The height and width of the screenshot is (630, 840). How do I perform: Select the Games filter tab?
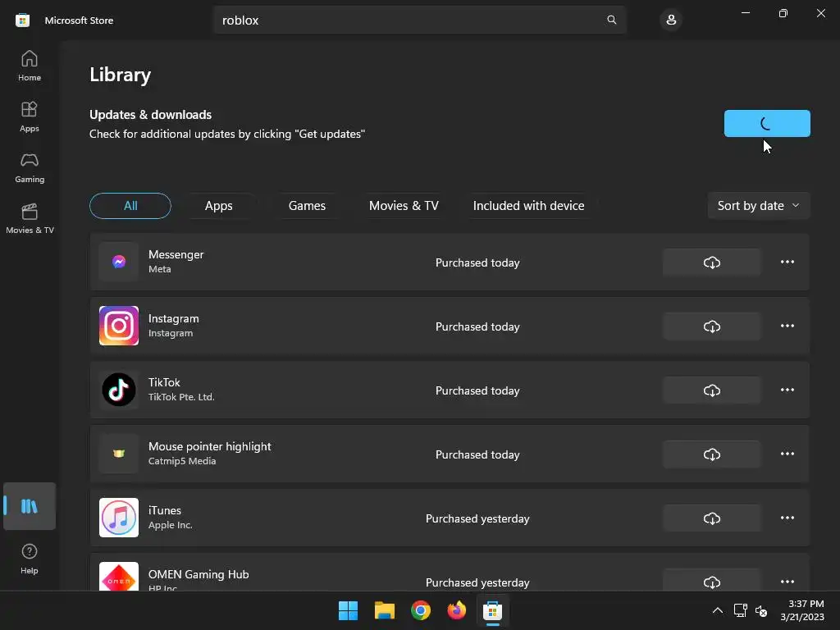pyautogui.click(x=307, y=206)
